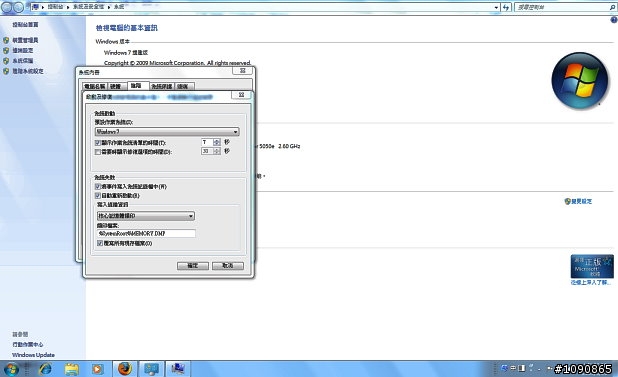Image resolution: width=618 pixels, height=377 pixels.
Task: Toggle write event to system log checkbox
Action: point(98,186)
